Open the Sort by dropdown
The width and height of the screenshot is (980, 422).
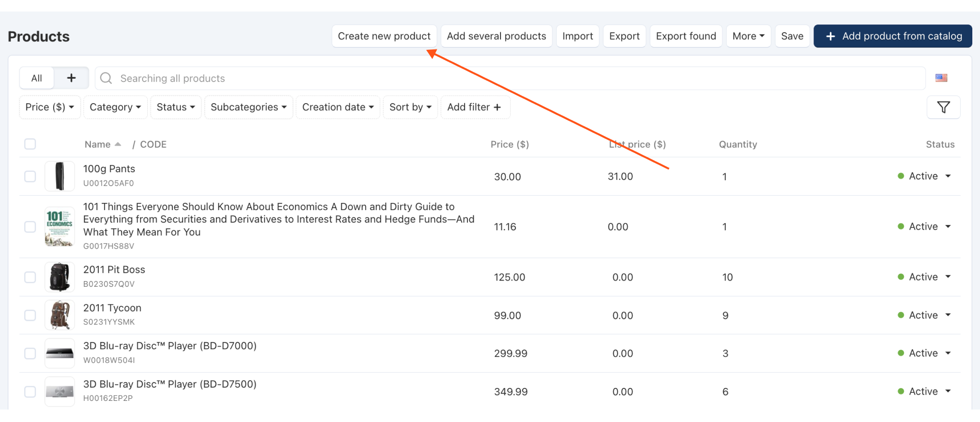[x=410, y=107]
